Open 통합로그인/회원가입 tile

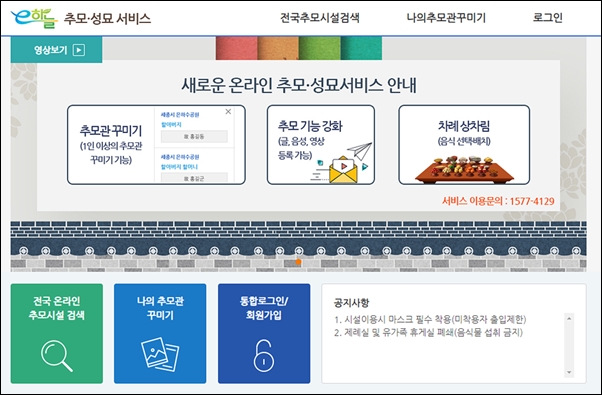(264, 333)
